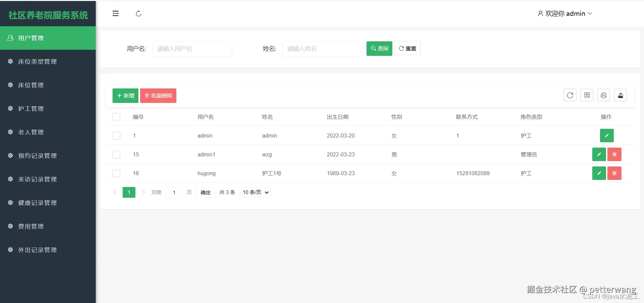Go to the next page arrow

point(143,192)
